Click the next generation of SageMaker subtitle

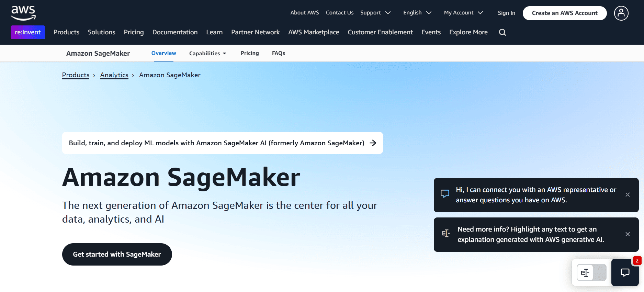click(220, 212)
